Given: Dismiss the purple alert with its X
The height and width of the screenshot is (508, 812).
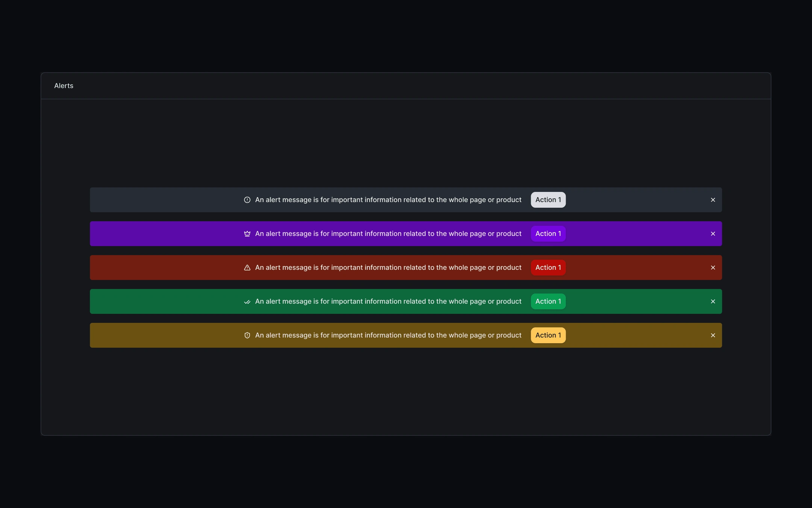Looking at the screenshot, I should 713,234.
